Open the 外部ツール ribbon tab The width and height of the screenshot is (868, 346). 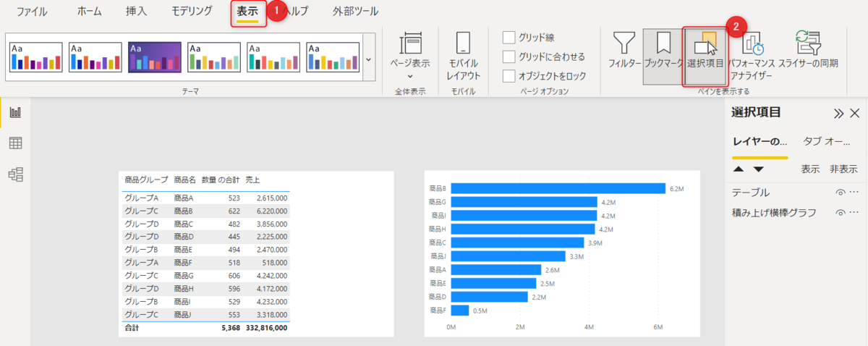point(355,12)
